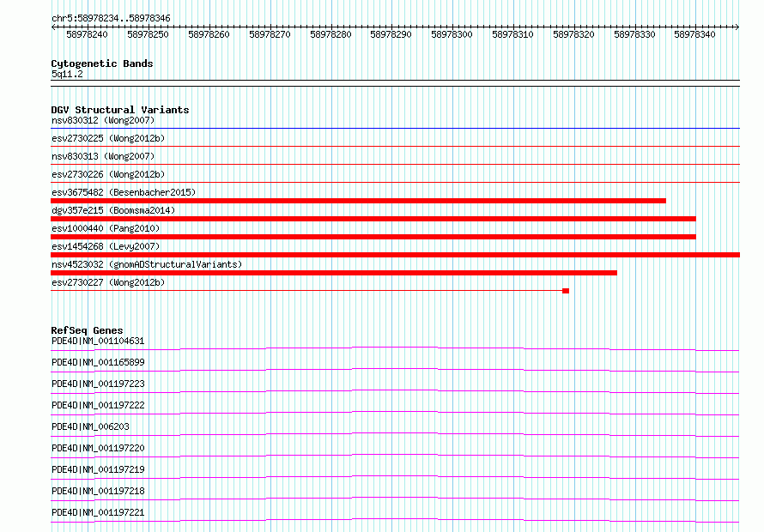Image resolution: width=764 pixels, height=532 pixels.
Task: Open transcript PDE4D|NM_001197222
Action: 98,405
